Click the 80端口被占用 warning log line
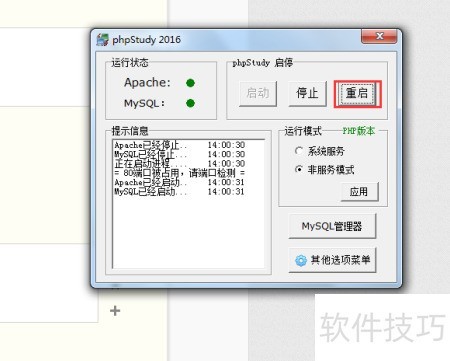Viewport: 450px width, 361px height. 179,173
